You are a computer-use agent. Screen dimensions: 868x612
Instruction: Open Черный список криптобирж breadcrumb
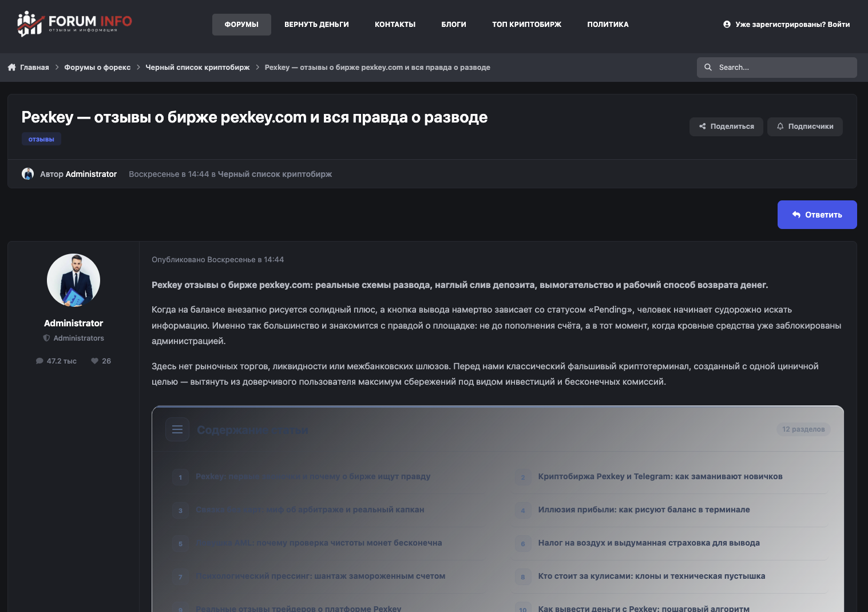pos(197,68)
